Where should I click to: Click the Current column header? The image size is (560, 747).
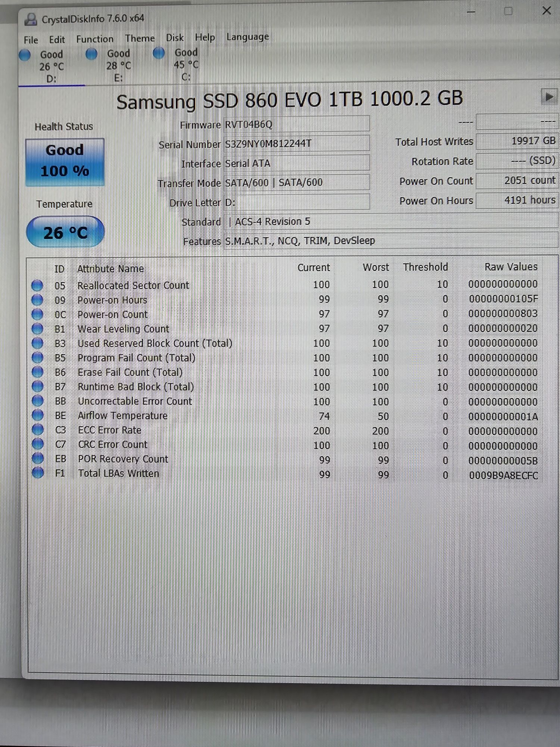(x=314, y=267)
